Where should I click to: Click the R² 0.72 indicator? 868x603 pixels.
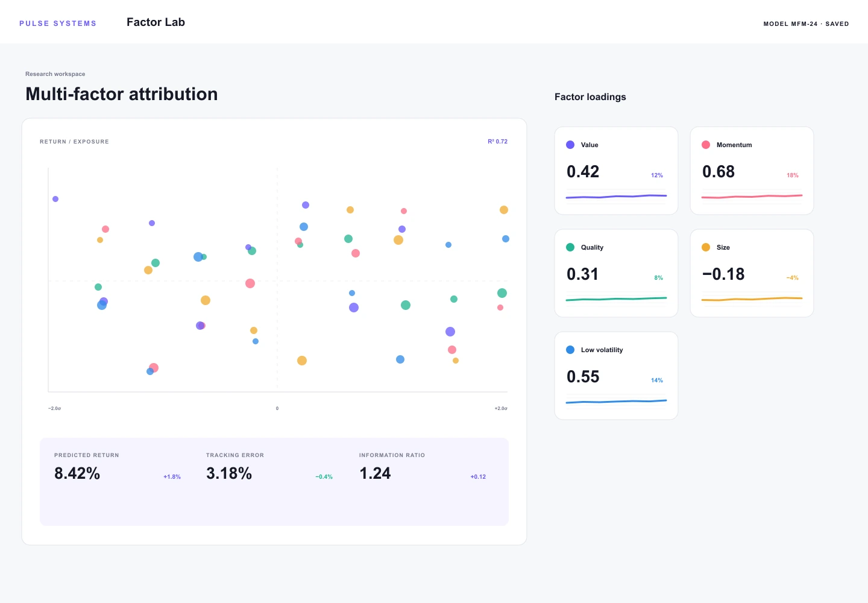498,142
